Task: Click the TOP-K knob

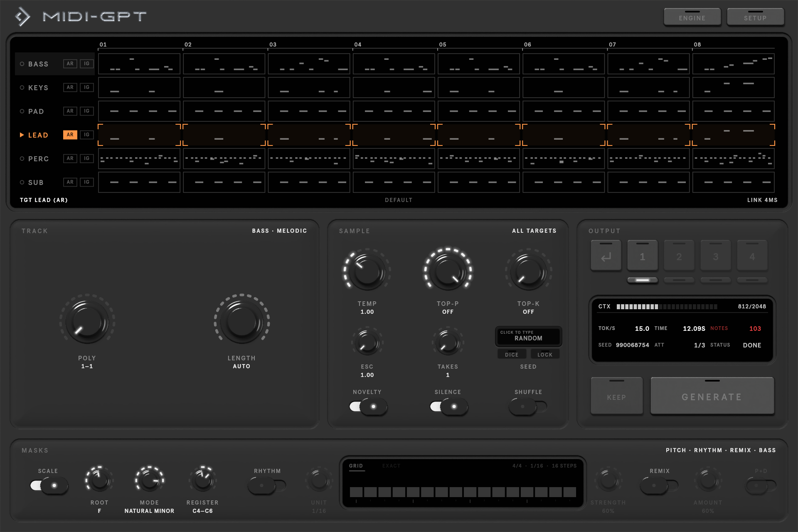Action: click(528, 272)
